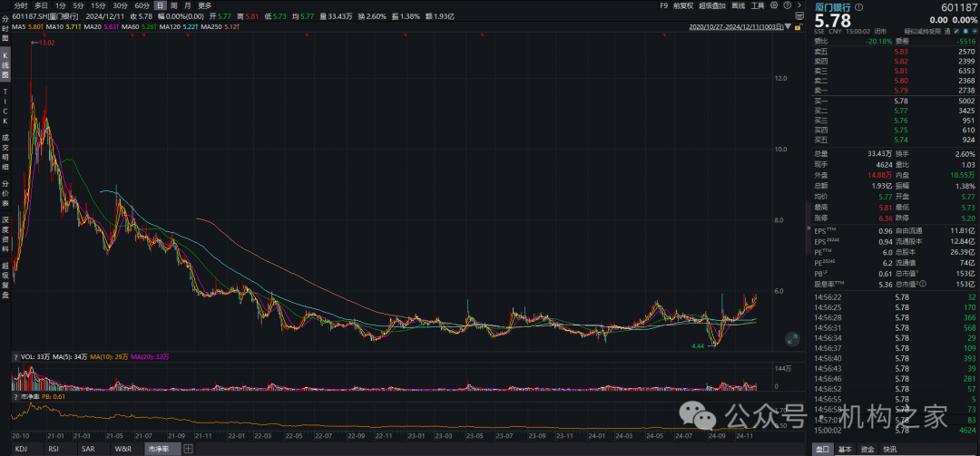Open 成交明细 in the left sidebar
Viewport: 980px width, 456px height.
tap(5, 151)
